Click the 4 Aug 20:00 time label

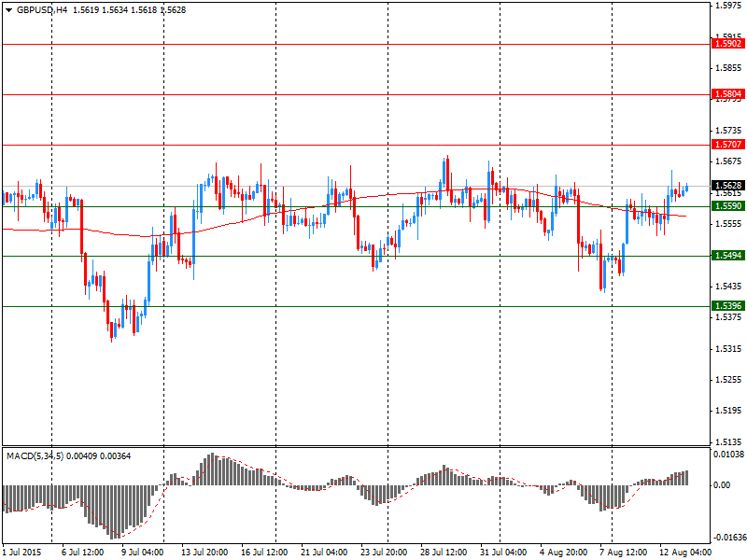coord(564,553)
